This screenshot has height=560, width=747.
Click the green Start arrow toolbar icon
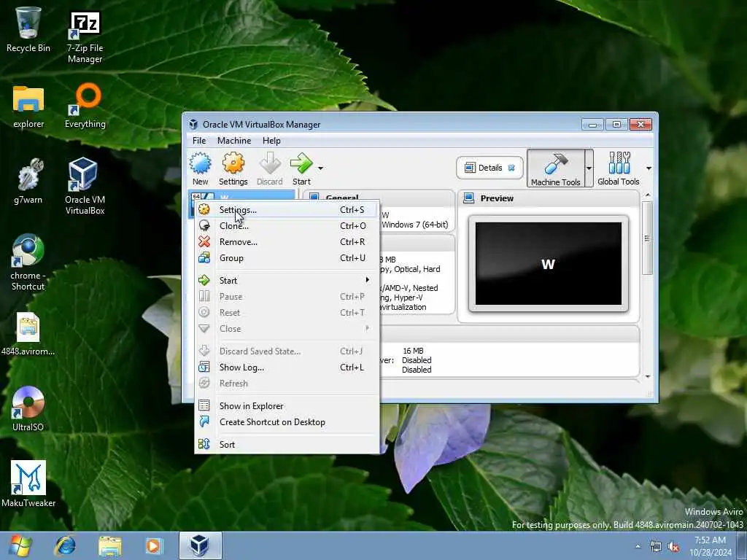(301, 168)
